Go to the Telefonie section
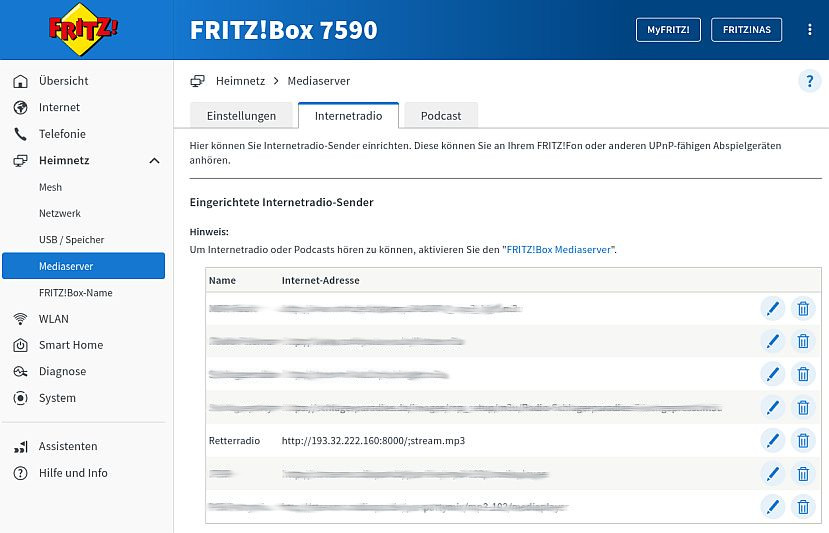This screenshot has width=829, height=533. [x=62, y=134]
